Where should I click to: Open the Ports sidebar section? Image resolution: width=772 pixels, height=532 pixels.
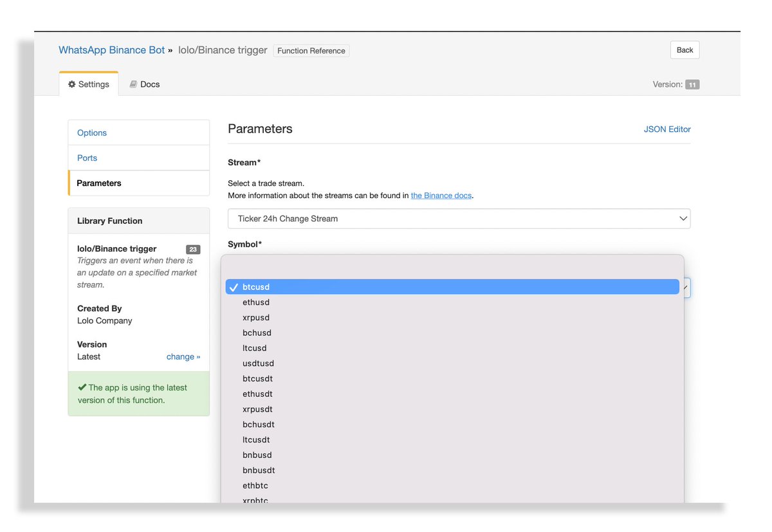139,158
